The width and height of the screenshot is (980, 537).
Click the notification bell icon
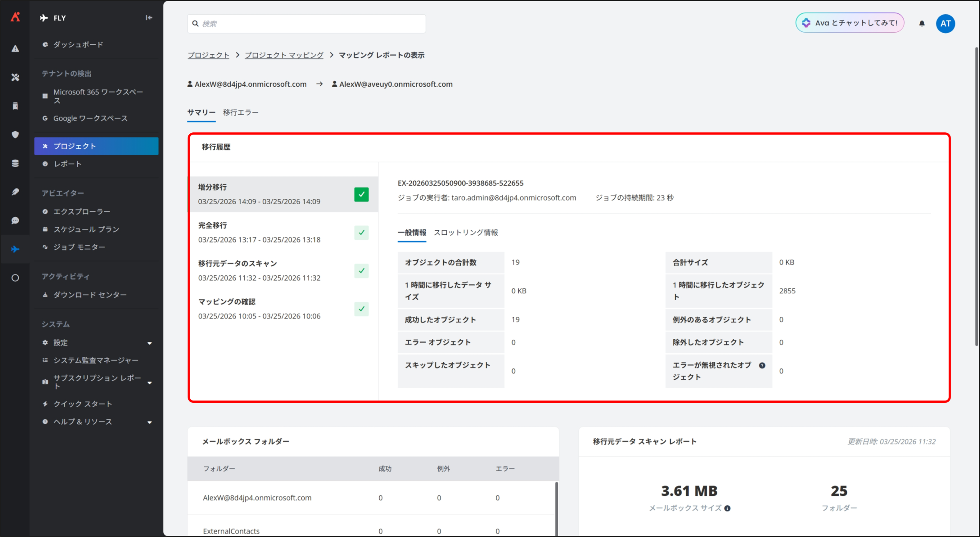coord(922,23)
